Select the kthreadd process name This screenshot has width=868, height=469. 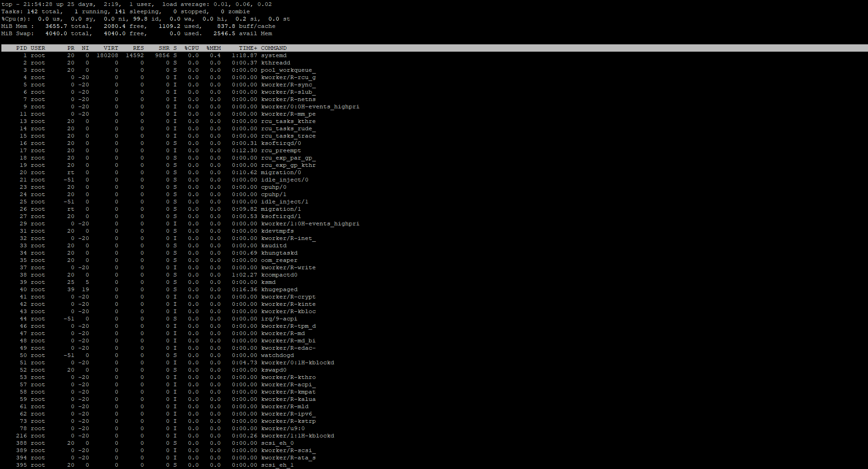point(276,63)
